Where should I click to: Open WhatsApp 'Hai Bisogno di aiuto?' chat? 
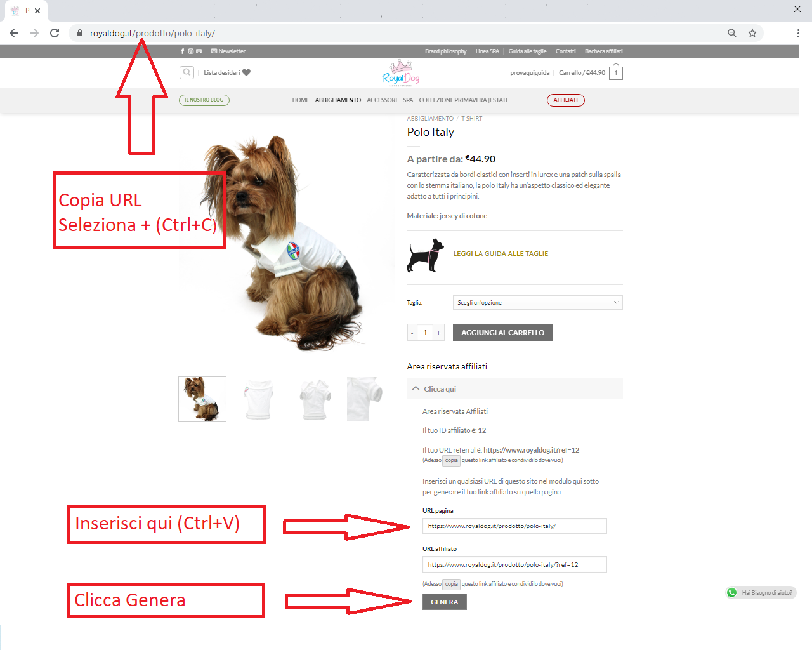pyautogui.click(x=761, y=592)
